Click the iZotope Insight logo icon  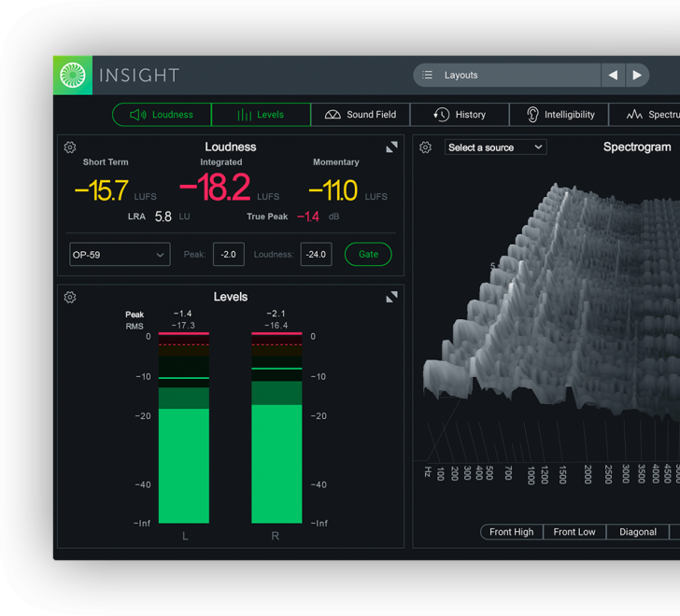click(x=73, y=75)
